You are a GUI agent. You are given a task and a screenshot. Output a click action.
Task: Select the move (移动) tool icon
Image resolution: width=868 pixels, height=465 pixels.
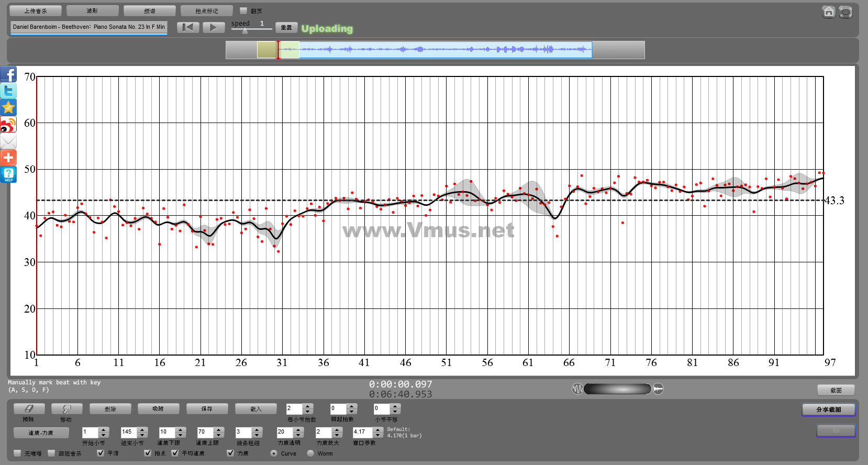[x=66, y=409]
